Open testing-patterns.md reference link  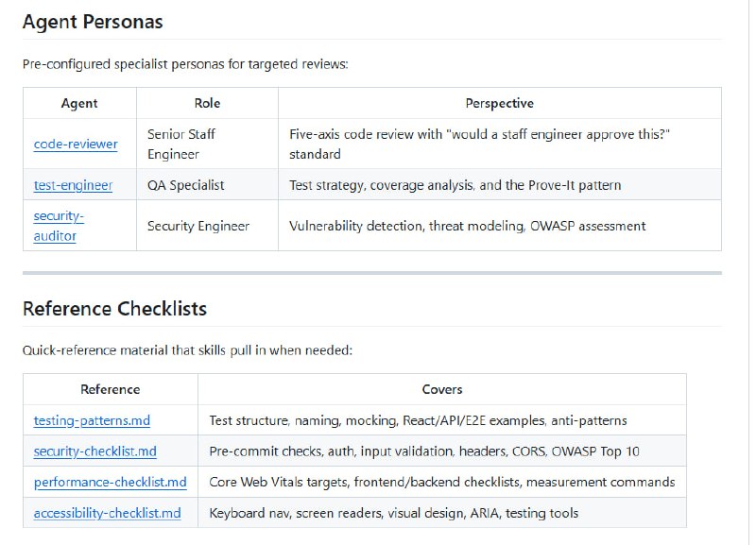point(92,420)
